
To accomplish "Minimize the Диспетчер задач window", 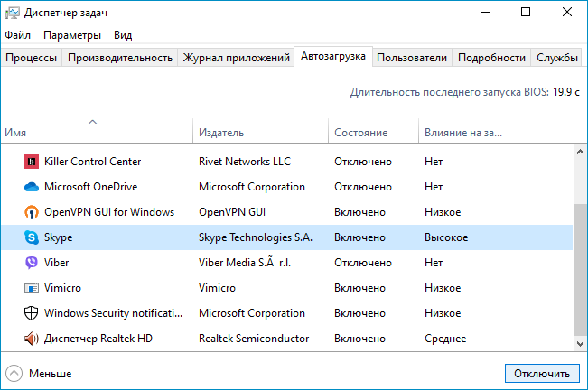I will click(485, 13).
